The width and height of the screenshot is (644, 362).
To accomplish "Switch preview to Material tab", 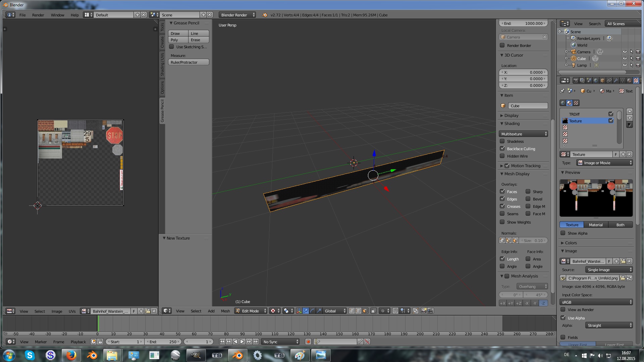I will [595, 225].
